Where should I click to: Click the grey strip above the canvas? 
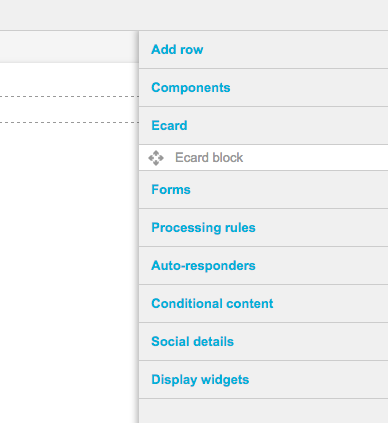[69, 47]
